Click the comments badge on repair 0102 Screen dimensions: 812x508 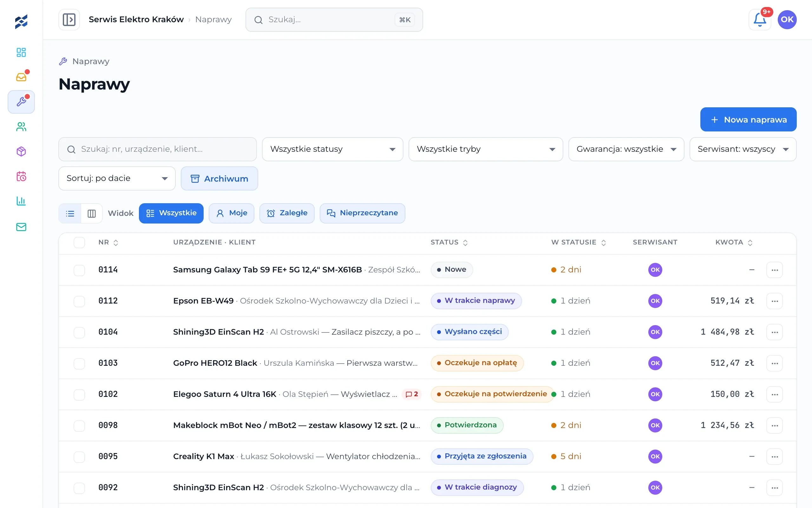[x=412, y=394]
